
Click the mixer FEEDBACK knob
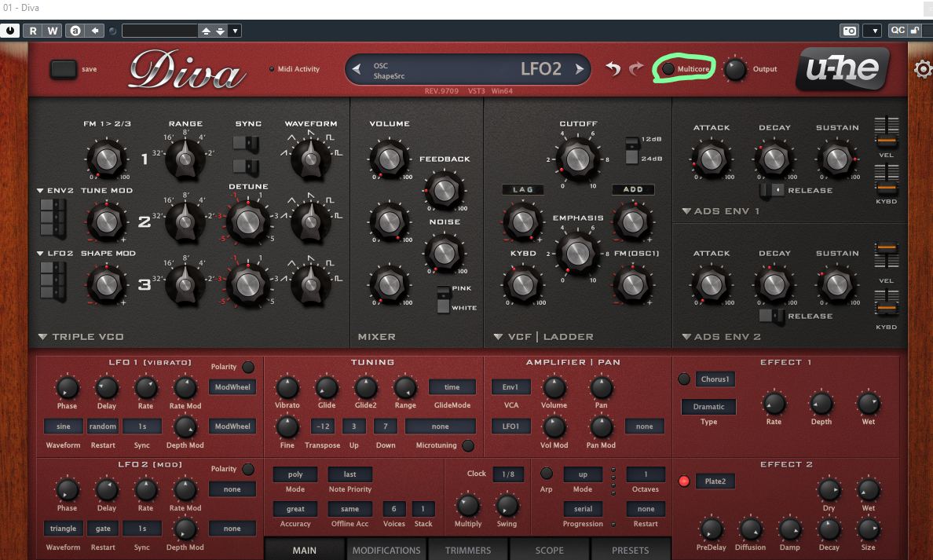[444, 190]
